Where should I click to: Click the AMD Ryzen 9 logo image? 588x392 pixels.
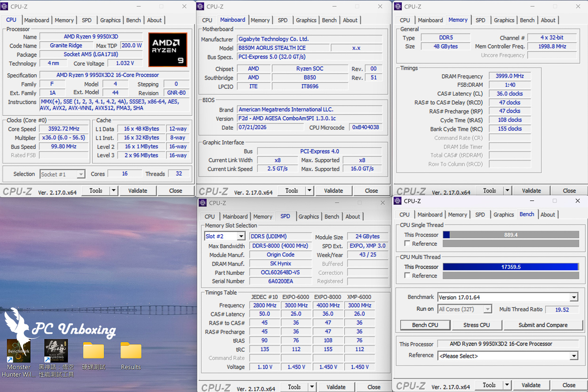tap(167, 49)
